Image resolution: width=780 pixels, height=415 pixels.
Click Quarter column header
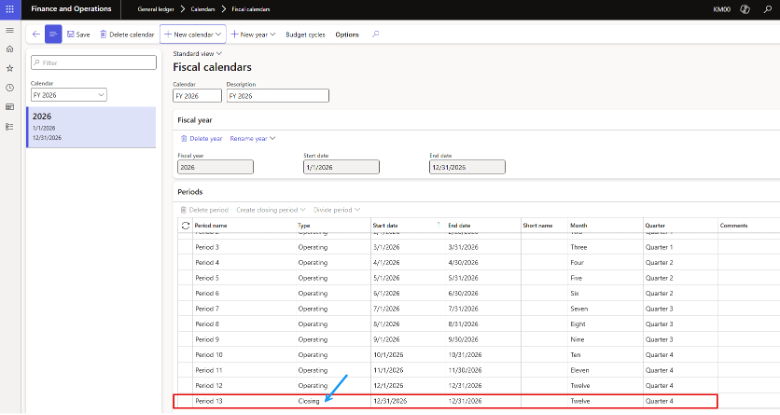[655, 225]
